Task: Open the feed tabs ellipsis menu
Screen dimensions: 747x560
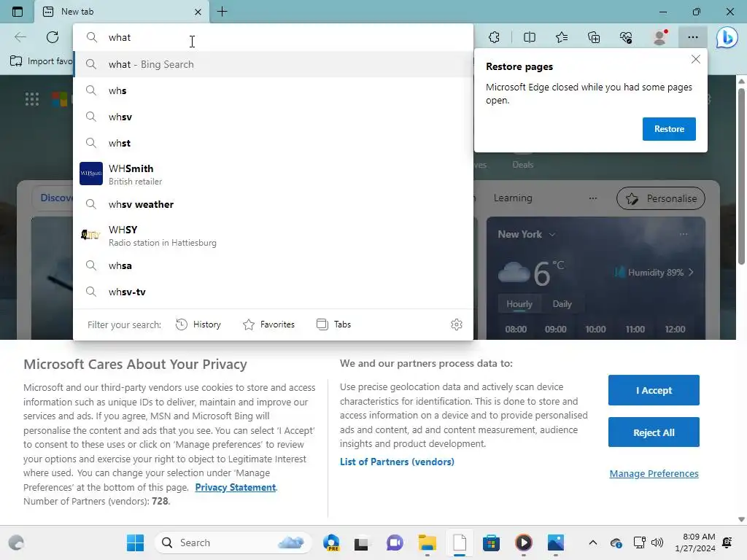Action: (x=592, y=198)
